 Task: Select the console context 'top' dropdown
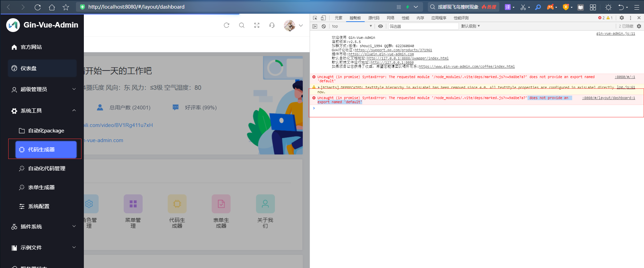[x=352, y=26]
